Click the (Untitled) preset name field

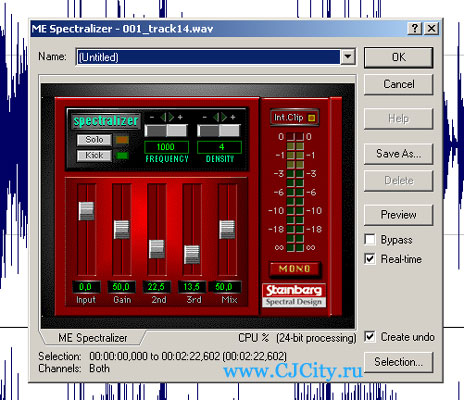point(208,57)
